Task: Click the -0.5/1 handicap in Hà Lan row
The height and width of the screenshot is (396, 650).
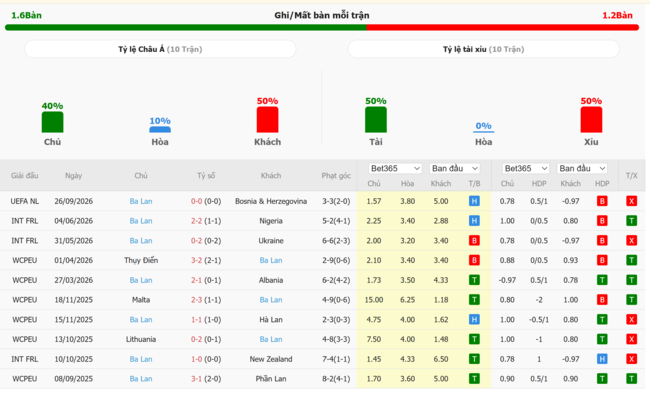Action: 539,319
